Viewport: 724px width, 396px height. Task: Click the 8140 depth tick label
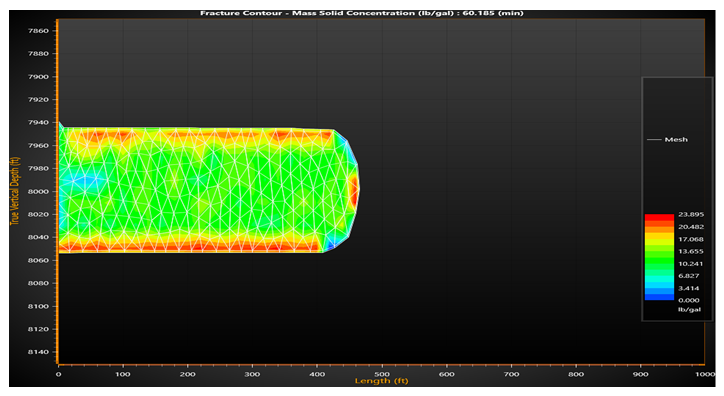38,352
